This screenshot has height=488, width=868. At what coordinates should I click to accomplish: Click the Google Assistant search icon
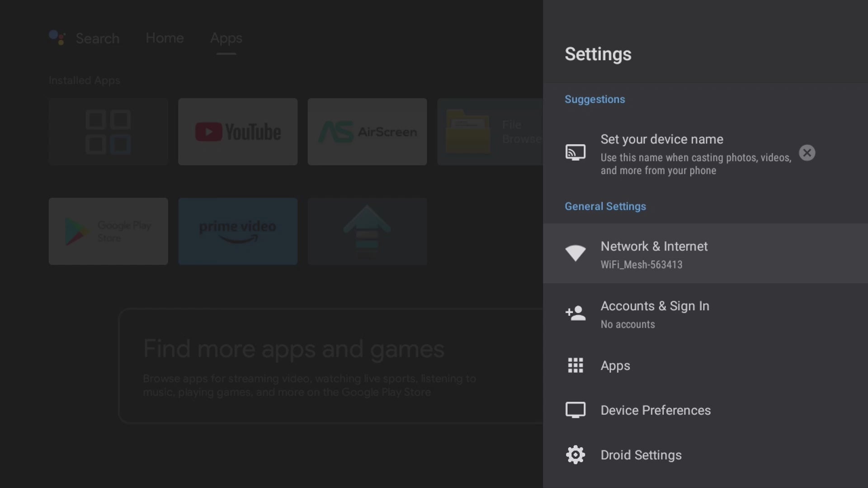point(57,38)
